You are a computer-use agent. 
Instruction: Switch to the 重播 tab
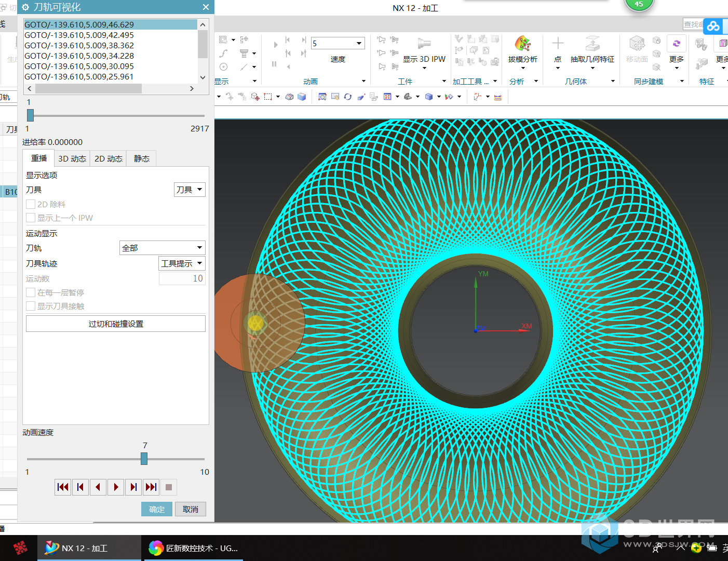39,158
